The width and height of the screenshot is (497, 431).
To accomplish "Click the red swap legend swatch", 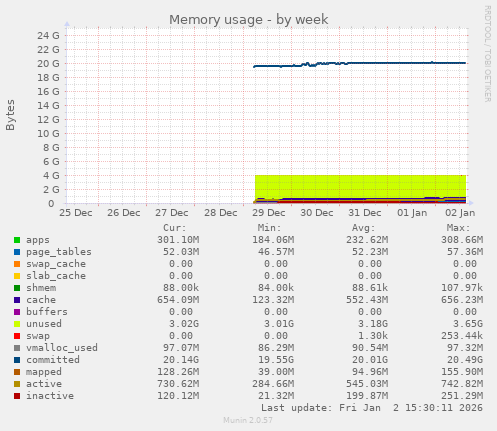I will click(x=17, y=336).
